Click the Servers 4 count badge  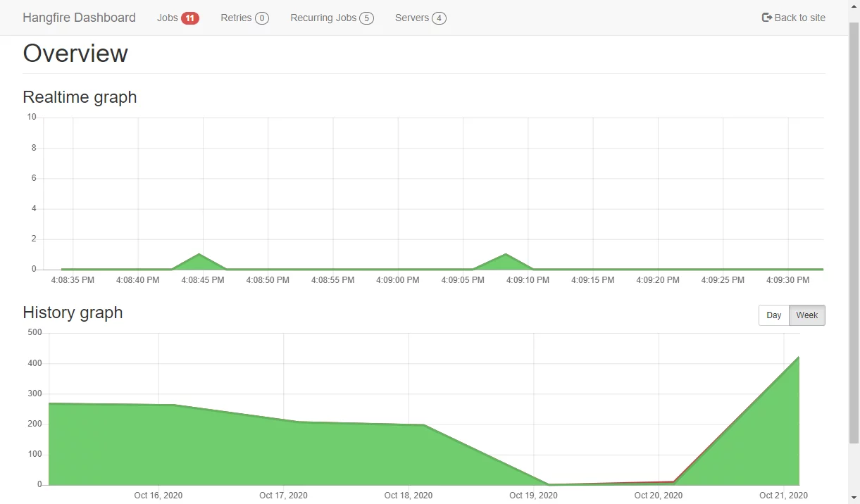point(439,18)
